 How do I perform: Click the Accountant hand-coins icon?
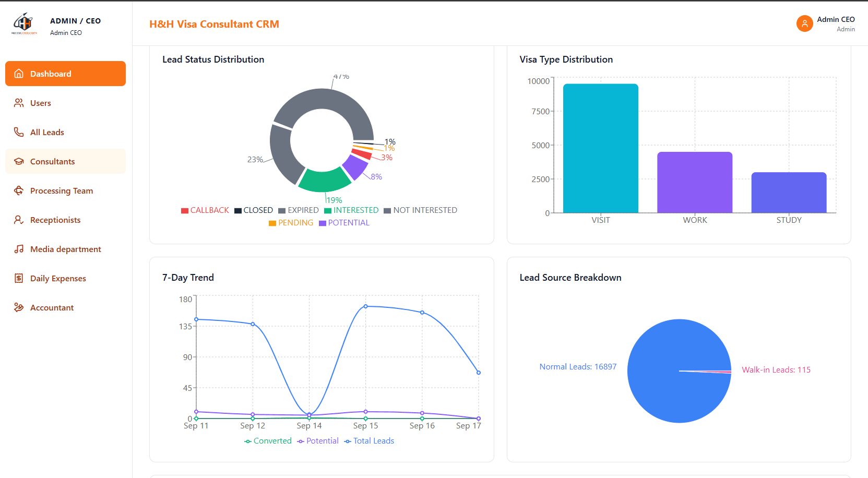(19, 307)
